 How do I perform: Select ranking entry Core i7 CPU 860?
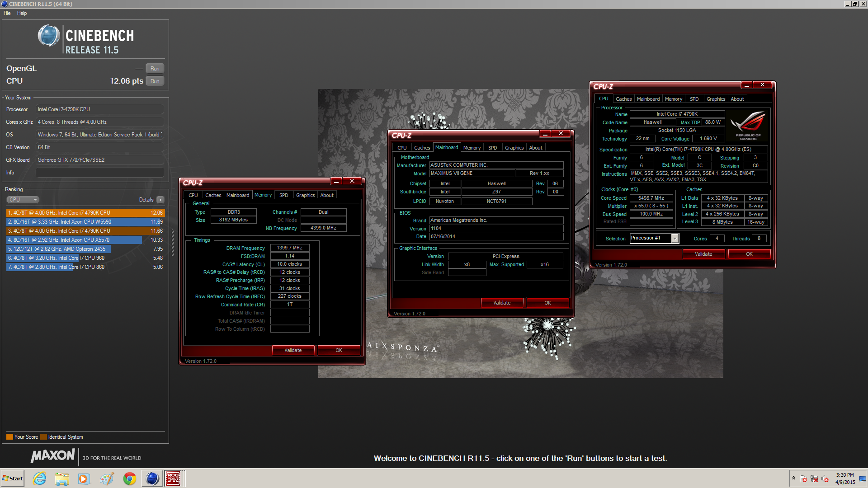click(x=85, y=267)
